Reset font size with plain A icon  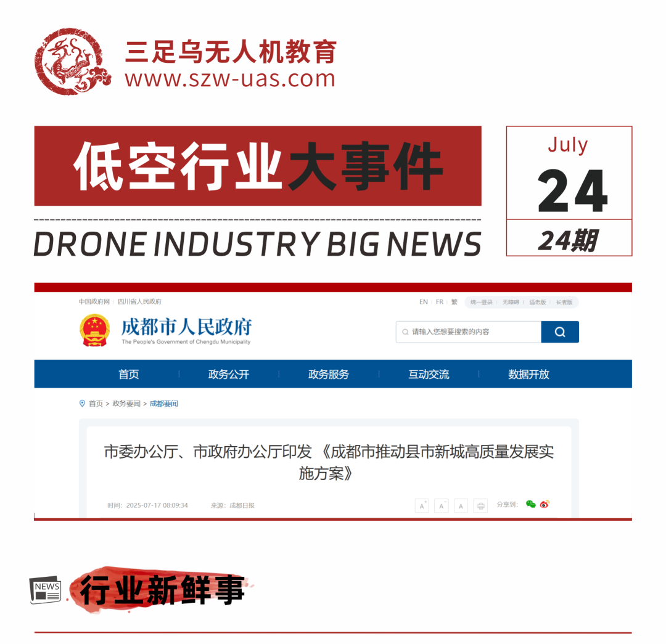(x=461, y=506)
